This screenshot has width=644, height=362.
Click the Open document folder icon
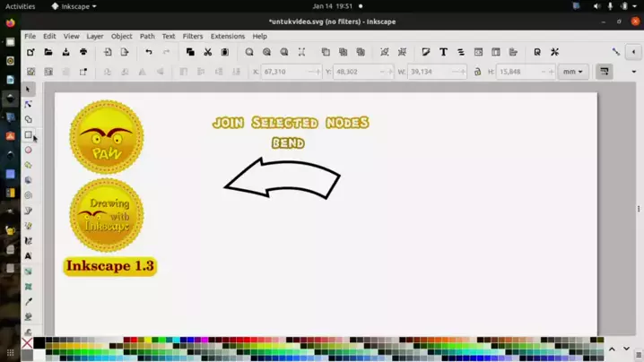48,52
